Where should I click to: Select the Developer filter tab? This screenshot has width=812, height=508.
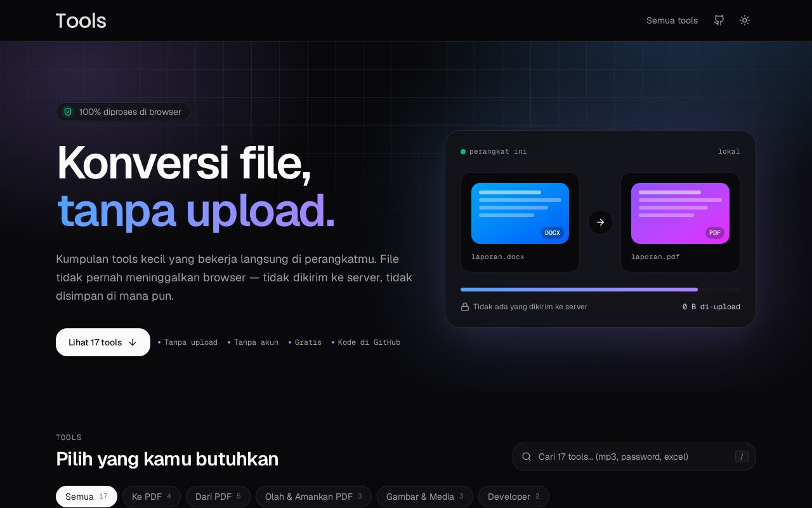tap(514, 497)
